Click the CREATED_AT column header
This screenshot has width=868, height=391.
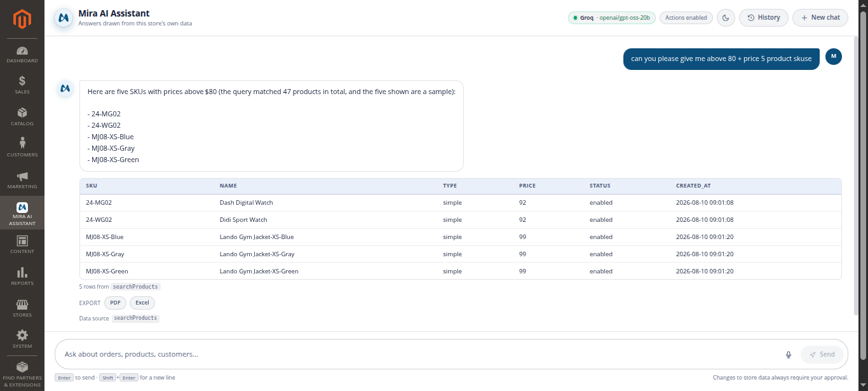(693, 186)
